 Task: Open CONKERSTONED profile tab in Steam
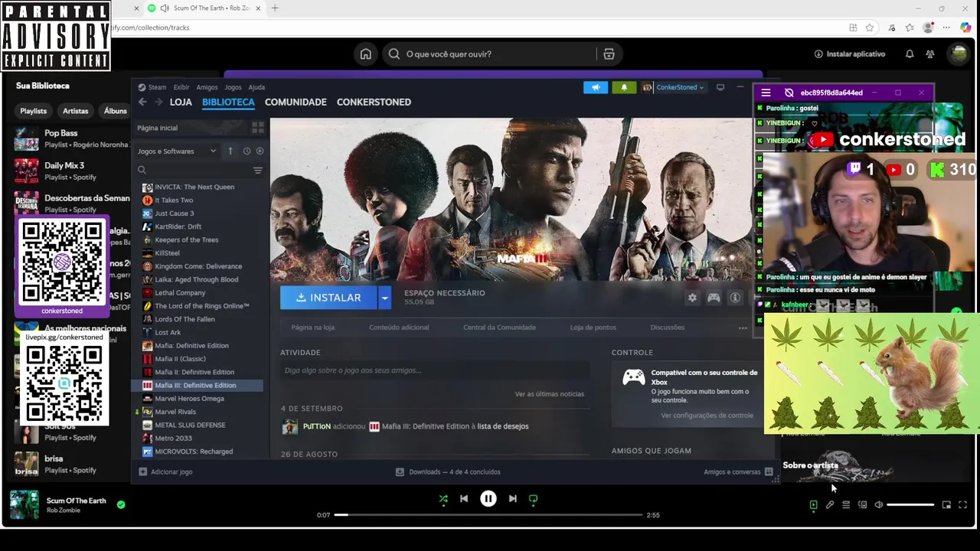(x=374, y=102)
